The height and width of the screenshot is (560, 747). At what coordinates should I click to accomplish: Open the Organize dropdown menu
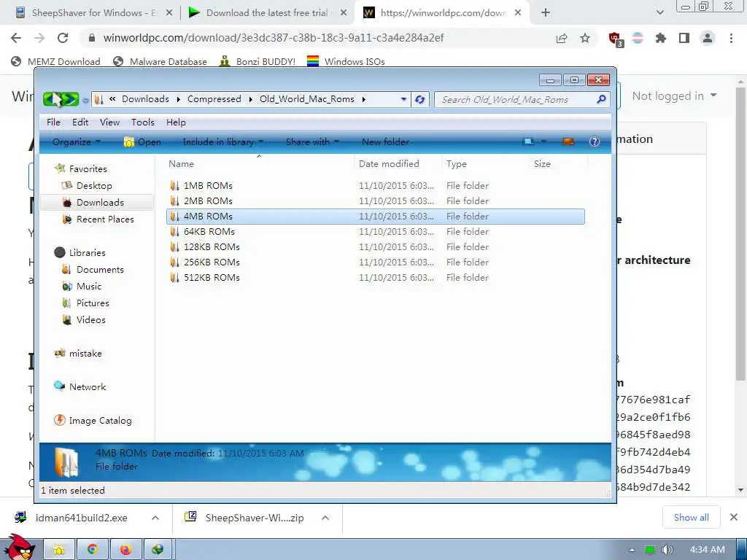pyautogui.click(x=76, y=142)
